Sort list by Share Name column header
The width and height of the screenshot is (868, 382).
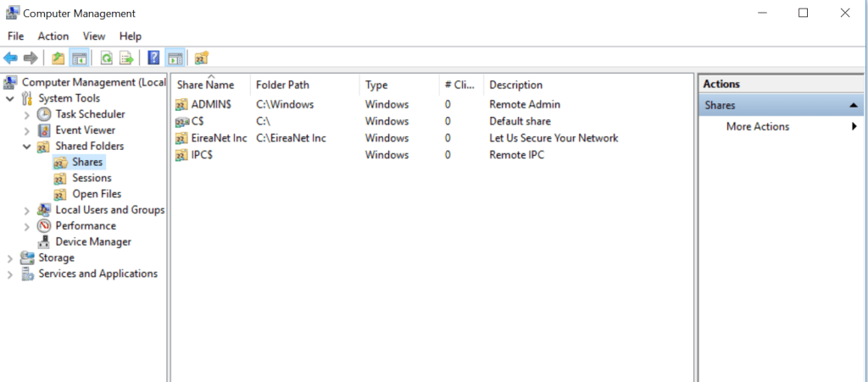coord(205,86)
